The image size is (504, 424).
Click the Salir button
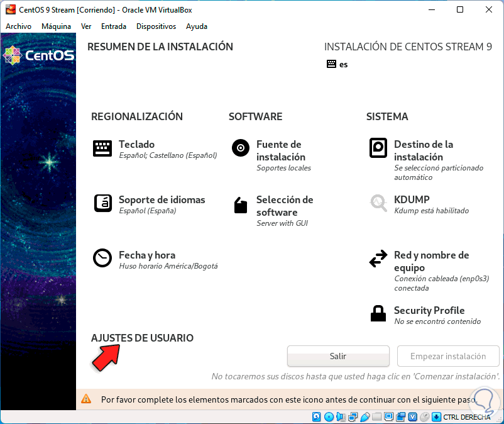338,356
